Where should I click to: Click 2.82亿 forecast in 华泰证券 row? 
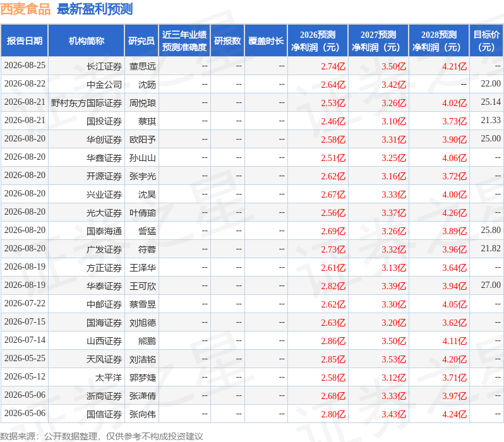click(x=333, y=286)
